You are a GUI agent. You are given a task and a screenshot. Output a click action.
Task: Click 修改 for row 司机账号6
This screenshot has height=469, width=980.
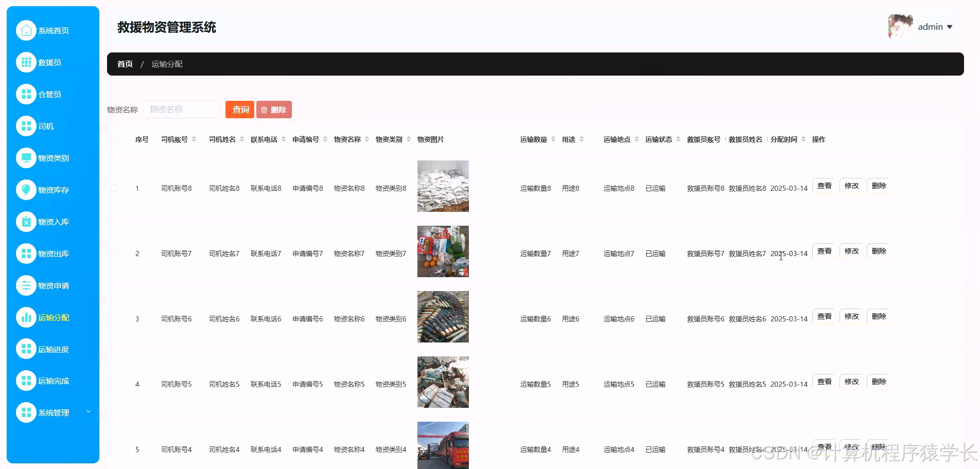click(x=851, y=316)
